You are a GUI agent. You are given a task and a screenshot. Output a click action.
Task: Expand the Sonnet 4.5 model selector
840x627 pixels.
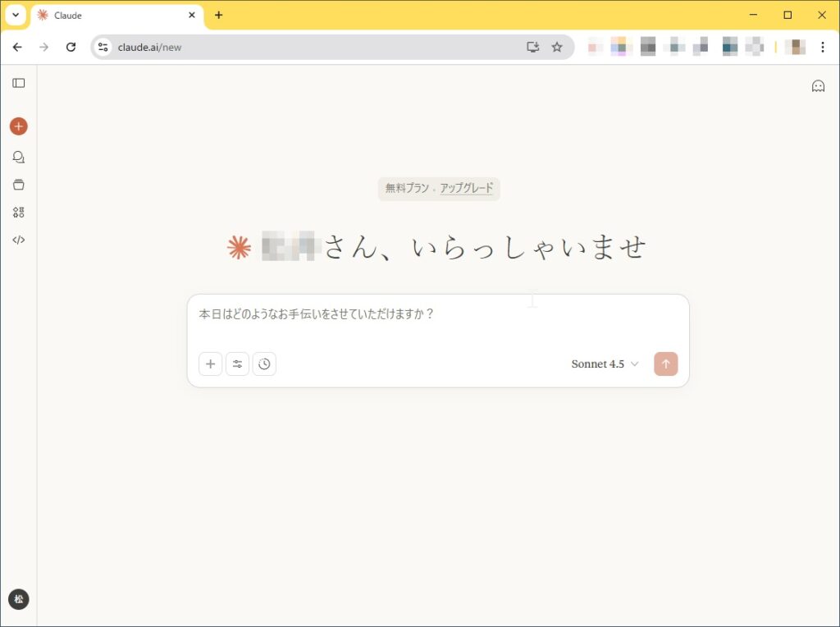(x=605, y=364)
